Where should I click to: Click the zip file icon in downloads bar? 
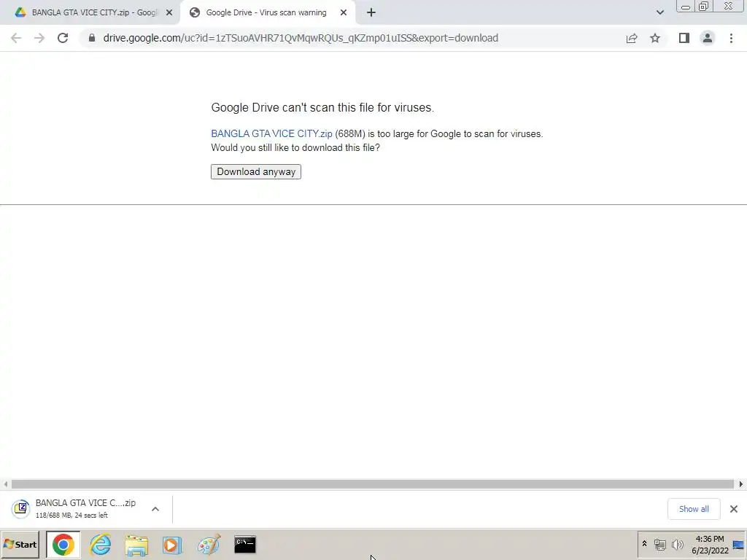click(x=21, y=509)
